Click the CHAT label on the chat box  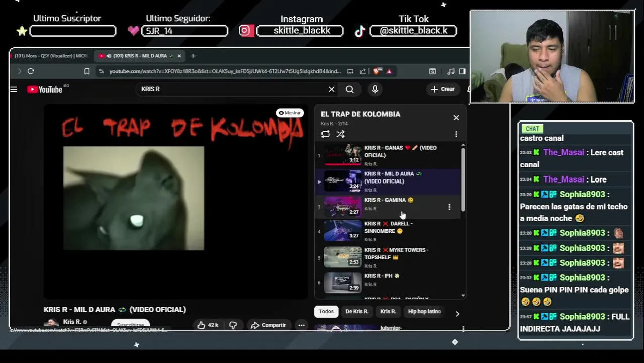click(532, 129)
